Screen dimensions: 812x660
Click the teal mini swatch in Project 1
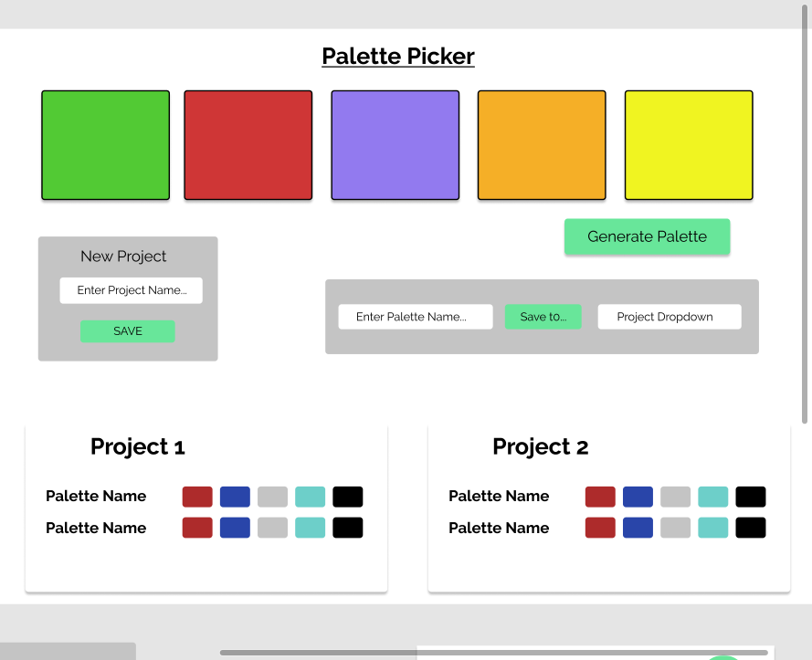click(311, 497)
